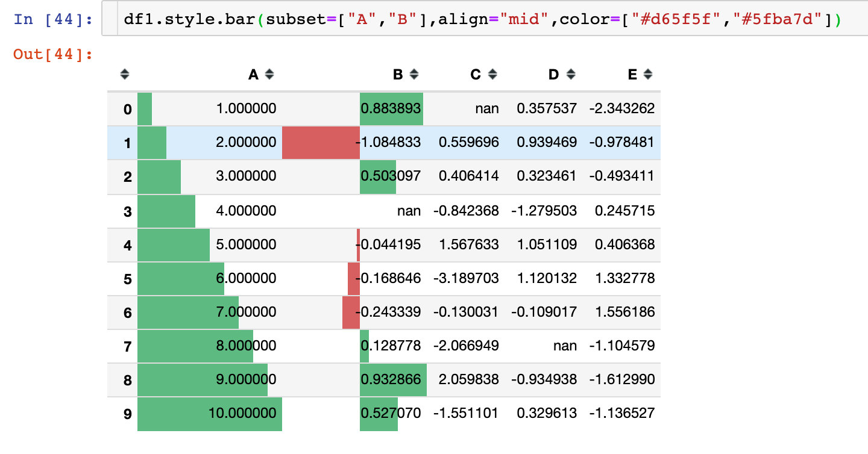
Task: Click cell 2.059838 in column C
Action: [469, 379]
